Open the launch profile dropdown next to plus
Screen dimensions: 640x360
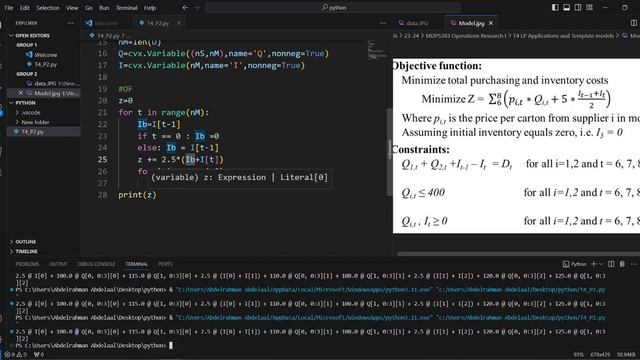(x=601, y=264)
